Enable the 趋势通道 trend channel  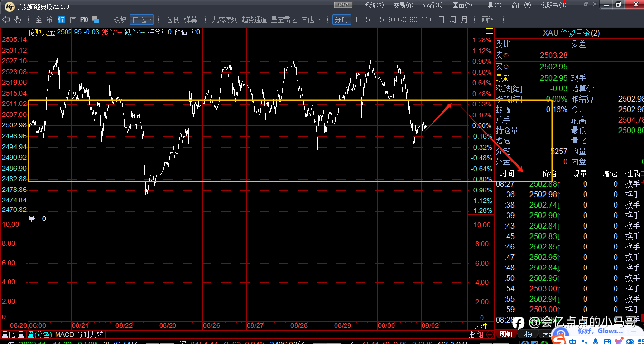pyautogui.click(x=254, y=19)
